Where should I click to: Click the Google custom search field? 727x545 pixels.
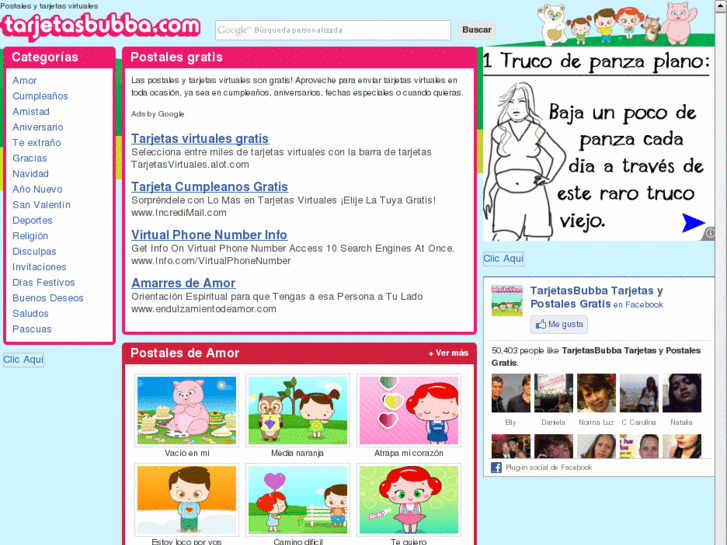point(333,30)
